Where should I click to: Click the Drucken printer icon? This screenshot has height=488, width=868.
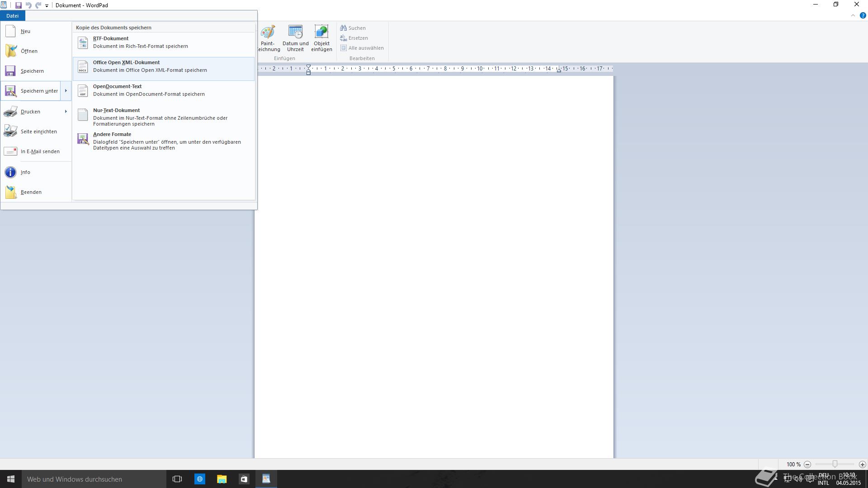pyautogui.click(x=10, y=112)
